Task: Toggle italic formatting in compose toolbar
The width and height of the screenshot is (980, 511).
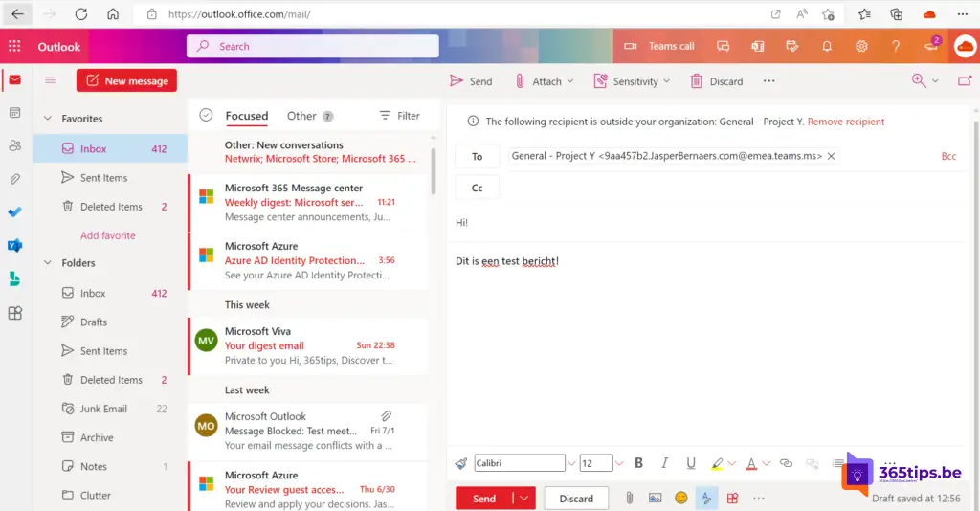Action: tap(665, 463)
